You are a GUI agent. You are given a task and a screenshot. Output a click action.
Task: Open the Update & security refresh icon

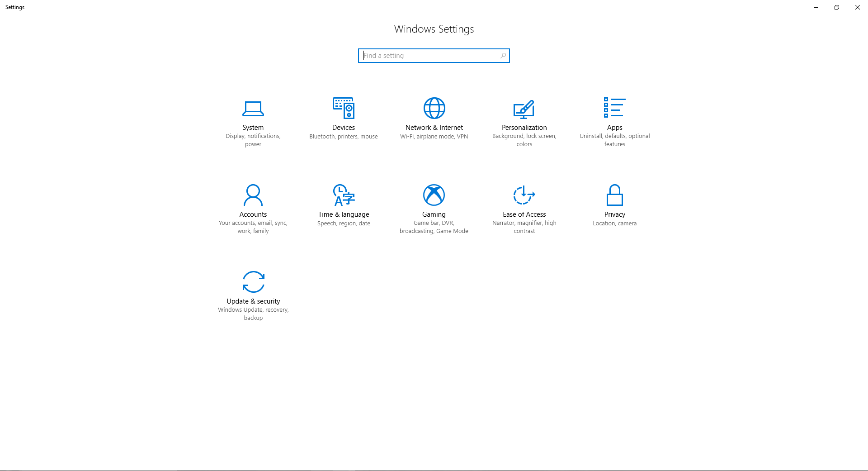[253, 282]
